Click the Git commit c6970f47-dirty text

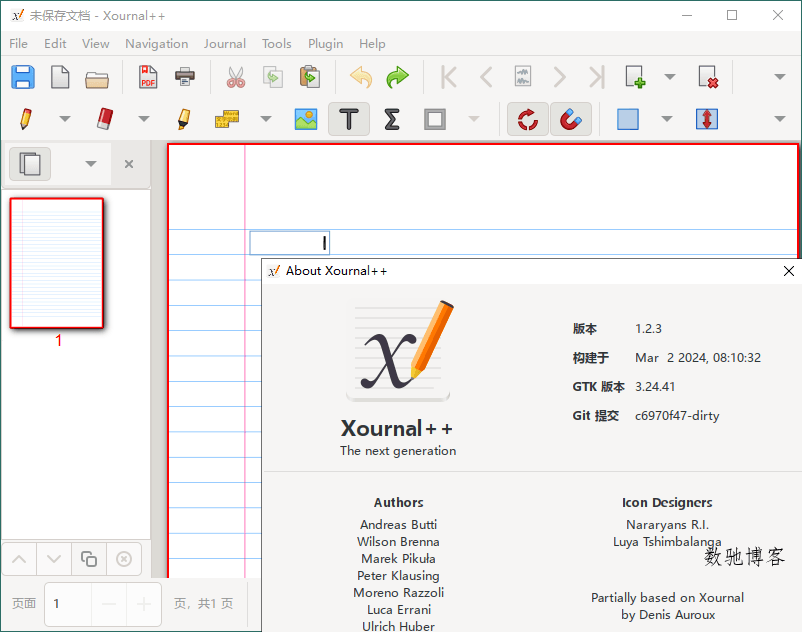tap(677, 416)
